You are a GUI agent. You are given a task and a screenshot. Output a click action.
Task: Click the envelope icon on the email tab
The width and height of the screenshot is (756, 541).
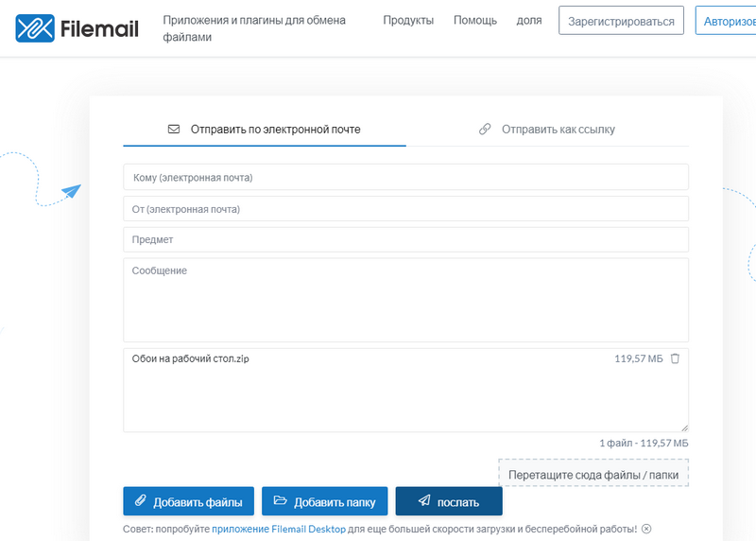(174, 129)
